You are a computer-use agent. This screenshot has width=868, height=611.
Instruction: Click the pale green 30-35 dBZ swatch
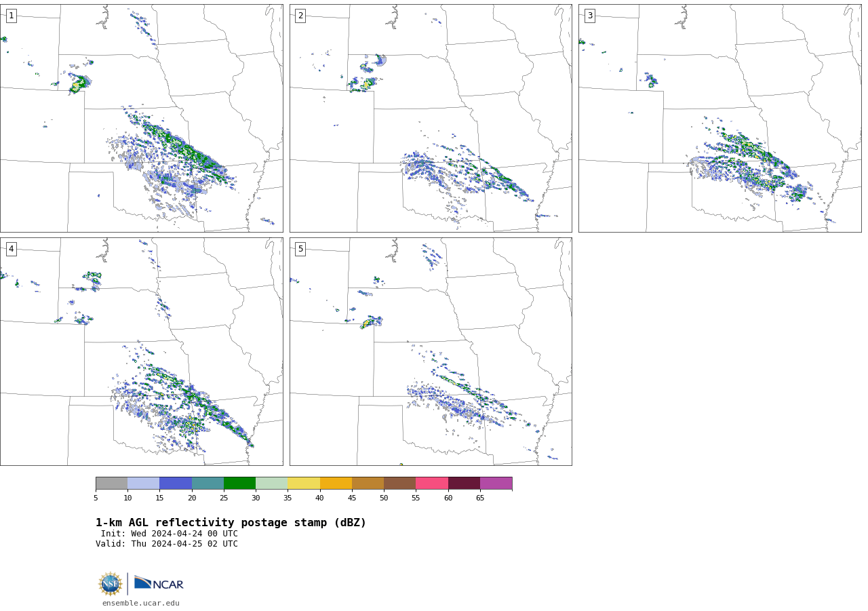pos(271,483)
